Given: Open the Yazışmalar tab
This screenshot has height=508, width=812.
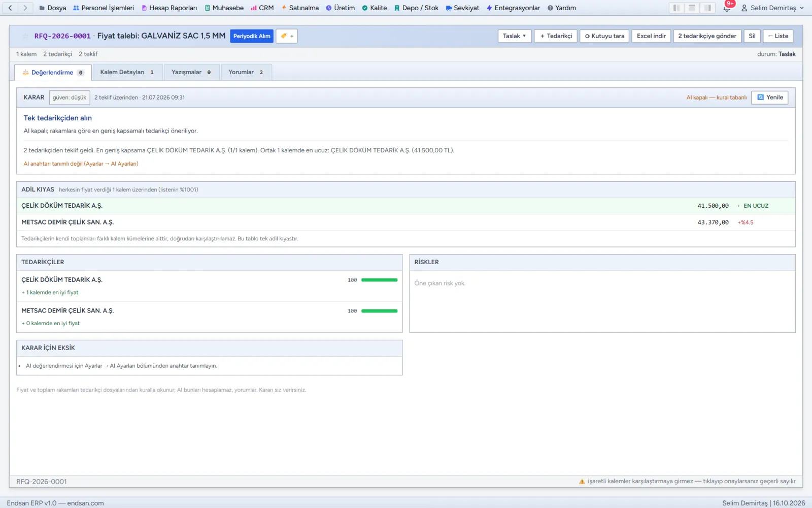Looking at the screenshot, I should pyautogui.click(x=191, y=72).
